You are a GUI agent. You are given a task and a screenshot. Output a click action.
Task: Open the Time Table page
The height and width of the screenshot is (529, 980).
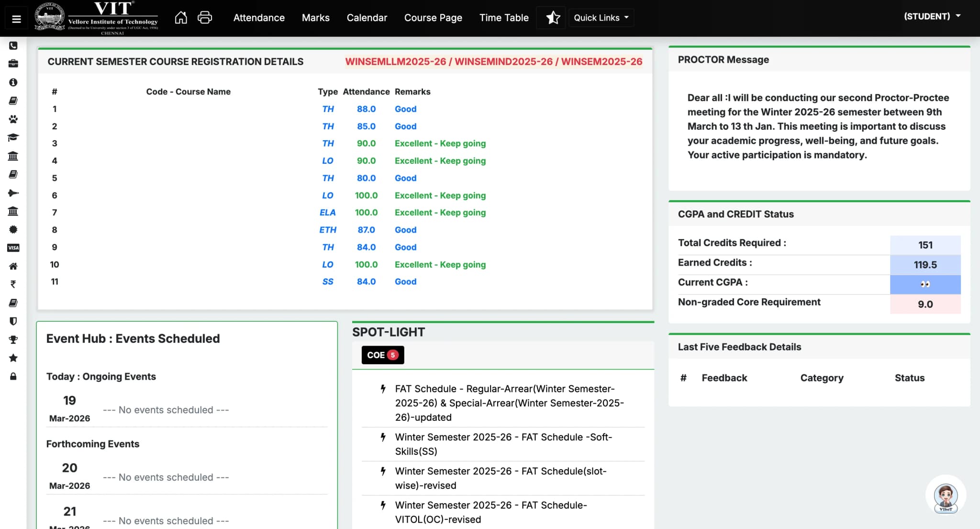[503, 18]
